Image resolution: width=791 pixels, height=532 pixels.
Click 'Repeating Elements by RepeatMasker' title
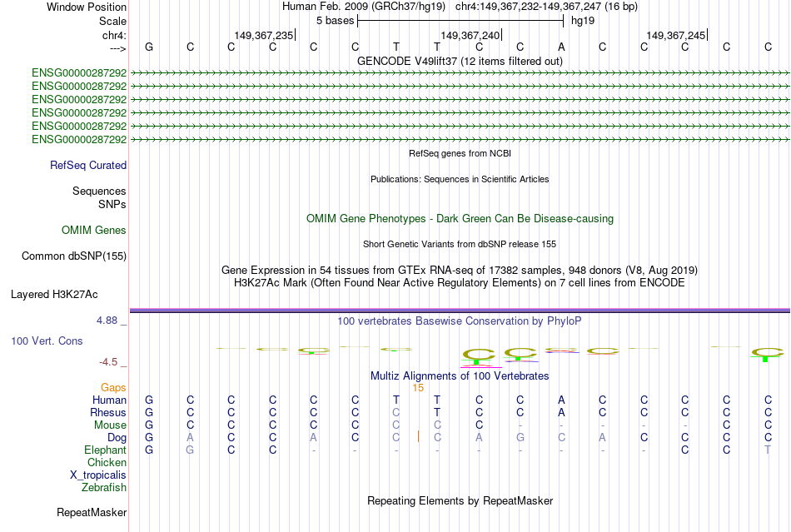(x=460, y=500)
